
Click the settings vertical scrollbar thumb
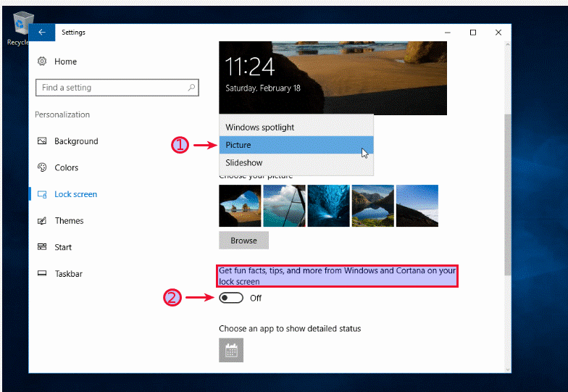coord(507,194)
